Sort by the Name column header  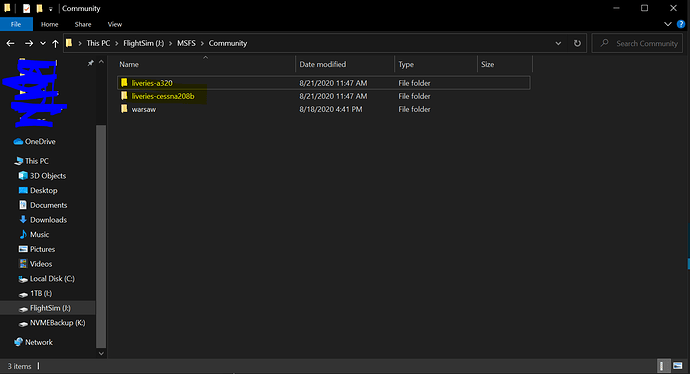(129, 64)
